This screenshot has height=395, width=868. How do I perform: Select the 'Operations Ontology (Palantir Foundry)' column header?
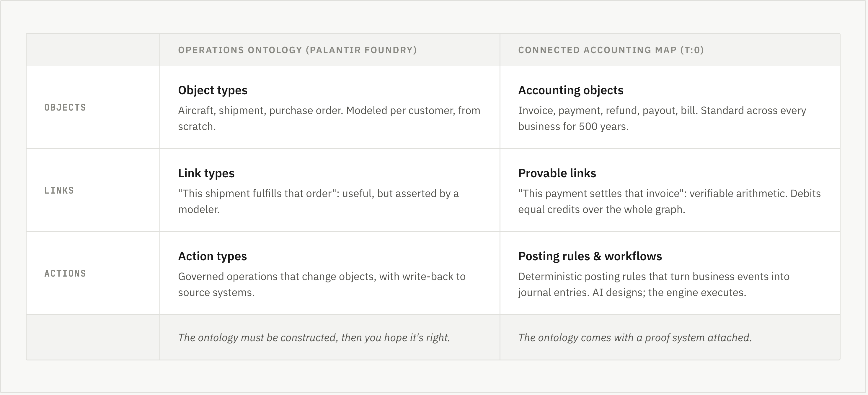click(298, 50)
